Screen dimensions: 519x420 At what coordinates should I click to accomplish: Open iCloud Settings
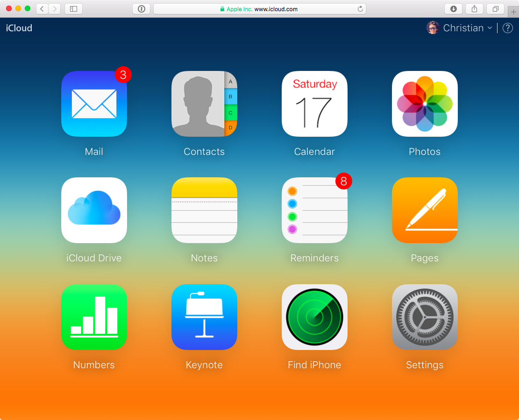pyautogui.click(x=425, y=317)
